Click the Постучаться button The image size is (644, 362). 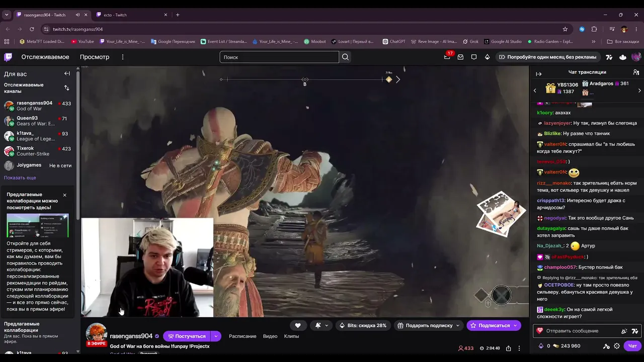pyautogui.click(x=187, y=336)
